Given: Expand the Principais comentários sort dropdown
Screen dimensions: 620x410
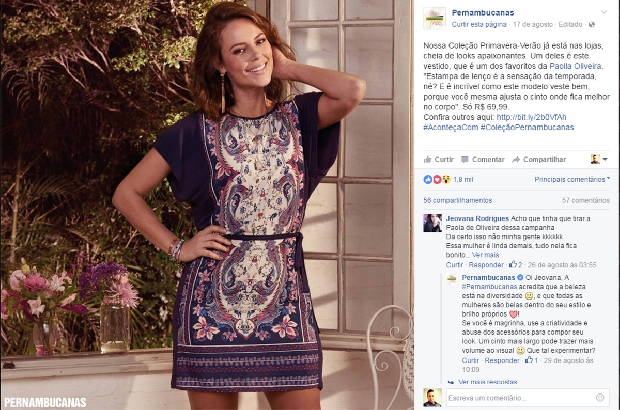Looking at the screenshot, I should 572,179.
